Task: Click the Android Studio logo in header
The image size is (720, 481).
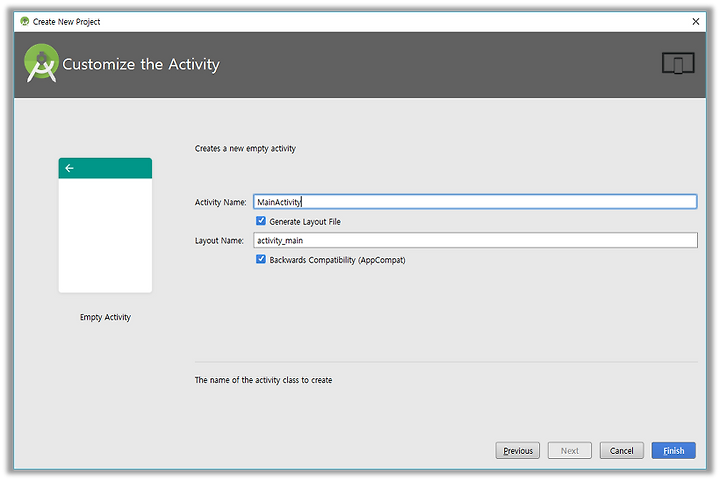Action: pos(41,63)
